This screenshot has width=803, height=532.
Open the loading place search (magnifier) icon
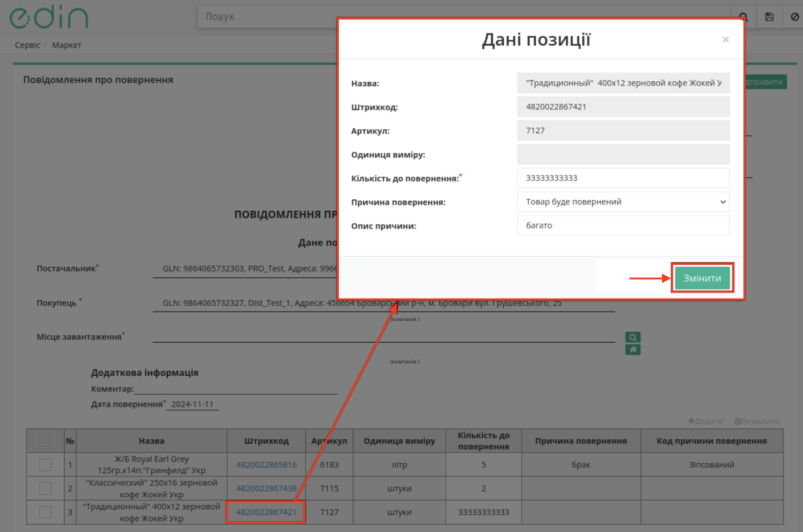(x=633, y=337)
